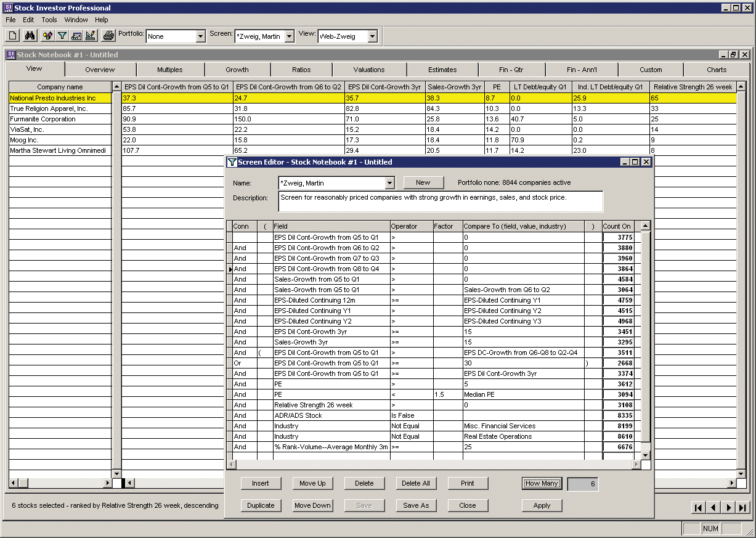Jump to last record navigation arrow
Image resolution: width=756 pixels, height=538 pixels.
[x=743, y=508]
